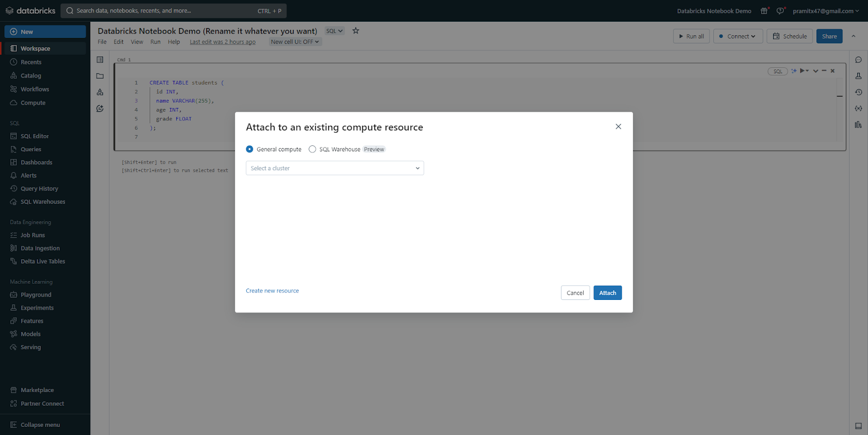Image resolution: width=868 pixels, height=435 pixels.
Task: Open the Help menu
Action: click(174, 42)
